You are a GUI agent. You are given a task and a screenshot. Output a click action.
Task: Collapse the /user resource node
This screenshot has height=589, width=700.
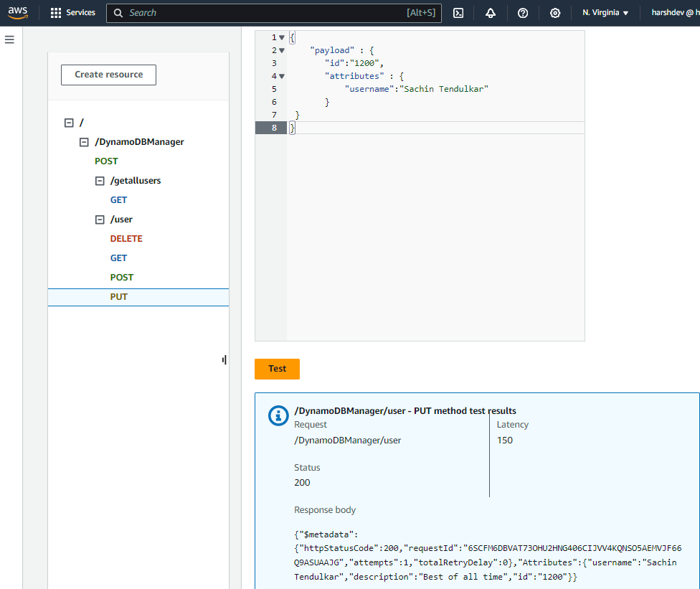100,220
